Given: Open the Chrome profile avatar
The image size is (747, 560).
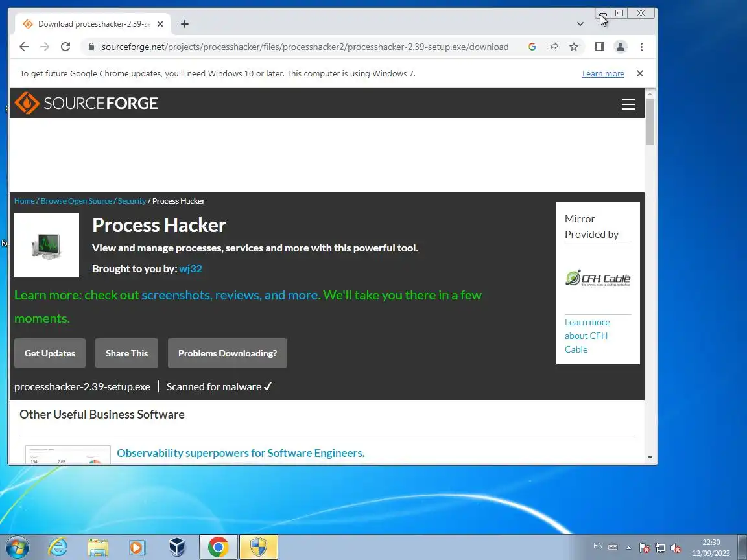Looking at the screenshot, I should click(x=621, y=47).
